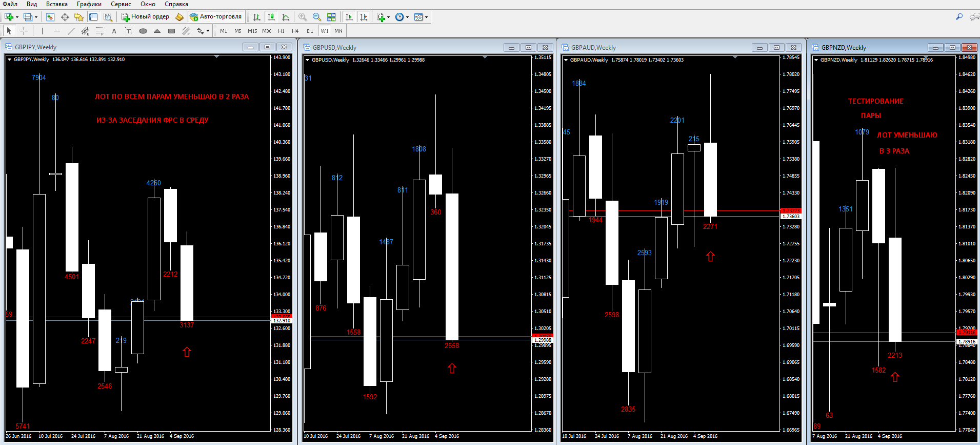Pick the Ellipse shape tool
The width and height of the screenshot is (980, 445).
tap(143, 31)
